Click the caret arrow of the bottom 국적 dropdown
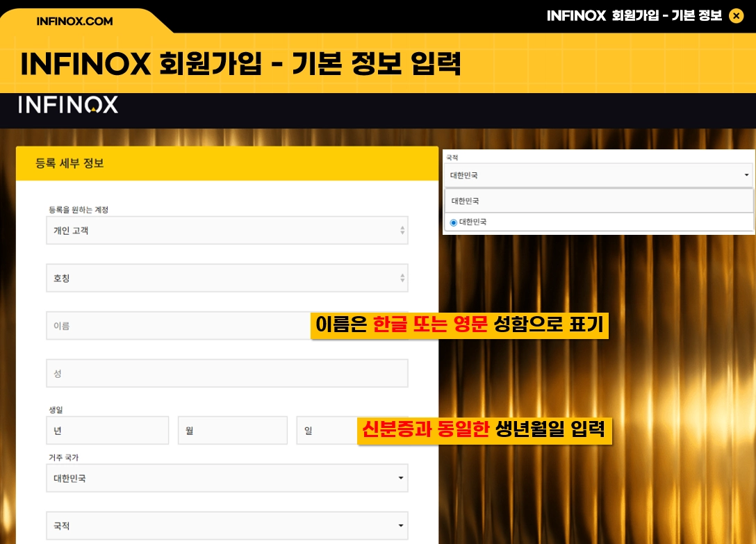 pyautogui.click(x=401, y=526)
